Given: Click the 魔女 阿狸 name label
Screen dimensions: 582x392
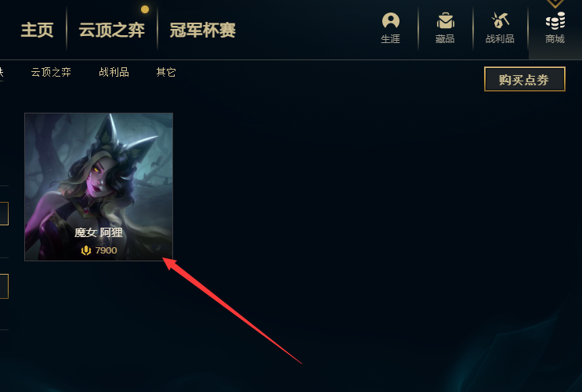Looking at the screenshot, I should point(99,232).
